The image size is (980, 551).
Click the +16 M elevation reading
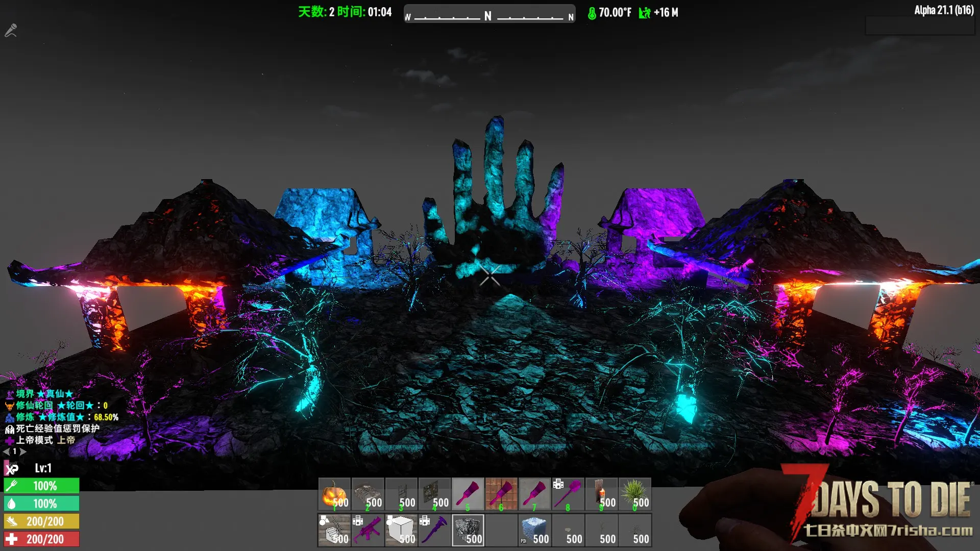pos(666,13)
